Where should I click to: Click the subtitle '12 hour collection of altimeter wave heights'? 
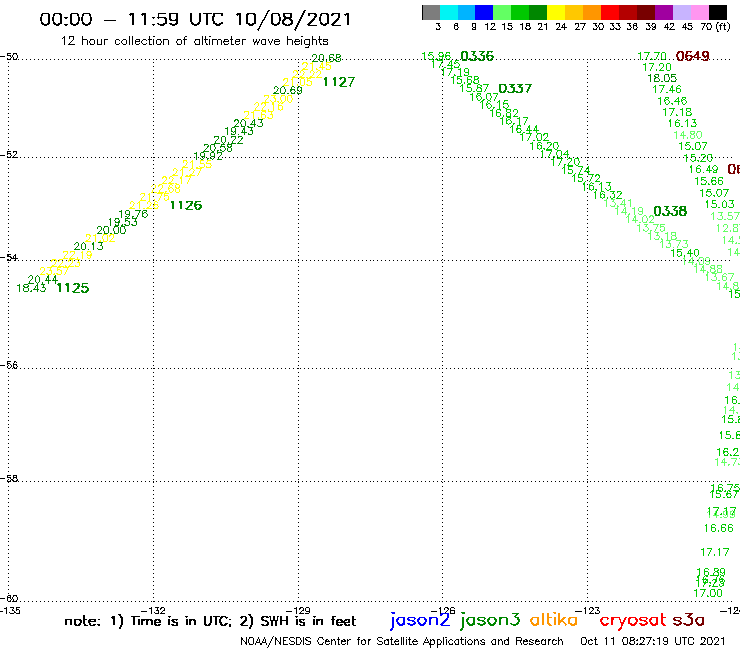[194, 41]
